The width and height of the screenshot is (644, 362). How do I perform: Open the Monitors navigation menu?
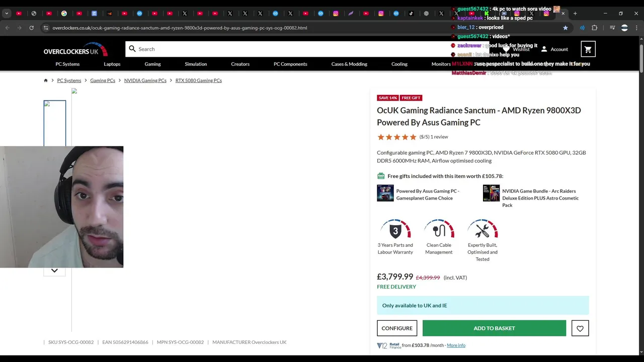tap(441, 64)
